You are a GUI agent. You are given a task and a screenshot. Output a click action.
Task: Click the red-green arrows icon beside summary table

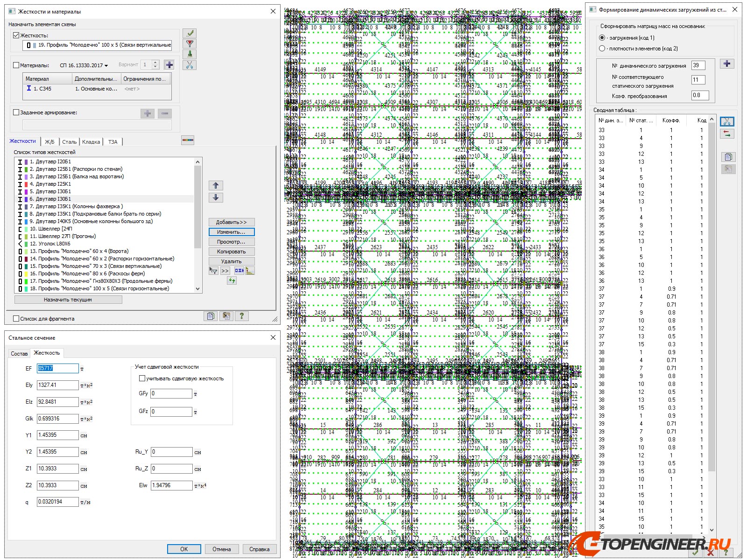[x=727, y=134]
